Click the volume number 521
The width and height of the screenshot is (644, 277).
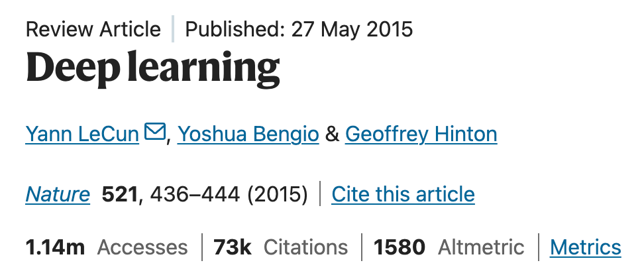pyautogui.click(x=119, y=194)
